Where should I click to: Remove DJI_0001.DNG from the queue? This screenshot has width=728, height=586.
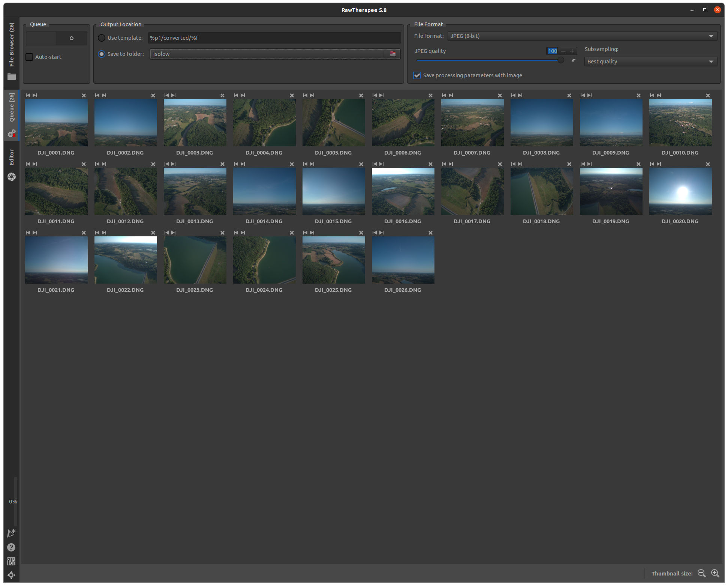[x=84, y=96]
